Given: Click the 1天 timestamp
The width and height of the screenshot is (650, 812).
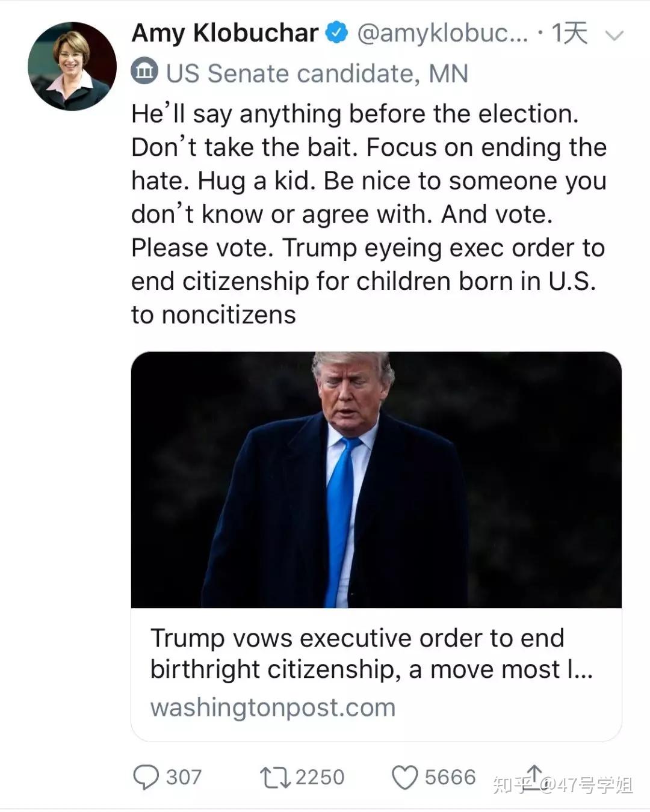Looking at the screenshot, I should [569, 32].
